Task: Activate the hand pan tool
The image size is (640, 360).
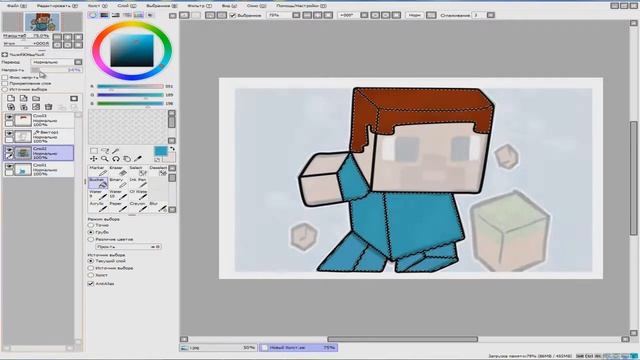Action: (x=127, y=159)
